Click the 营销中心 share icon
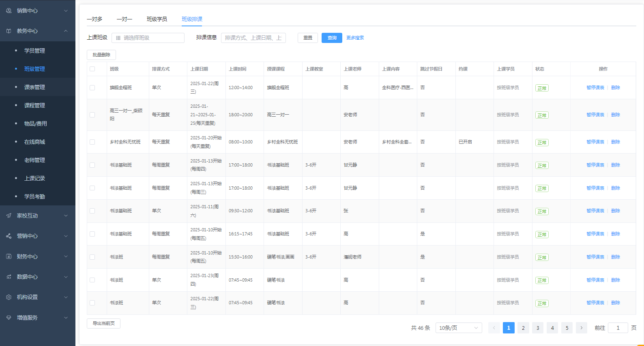Viewport: 644px width, 346px height. click(x=9, y=236)
